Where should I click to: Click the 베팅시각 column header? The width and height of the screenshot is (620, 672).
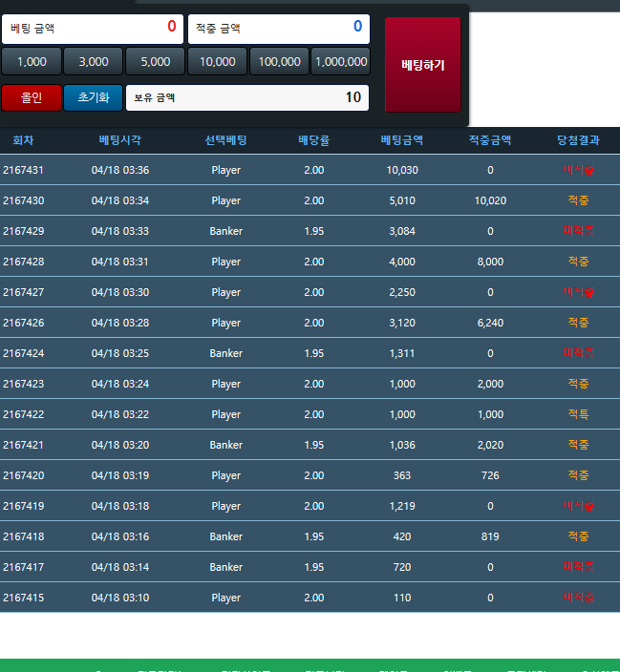(120, 140)
